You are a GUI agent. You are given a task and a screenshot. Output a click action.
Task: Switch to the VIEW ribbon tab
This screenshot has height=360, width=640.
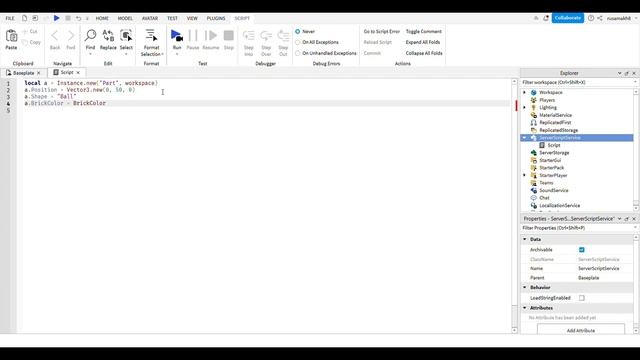pos(192,18)
